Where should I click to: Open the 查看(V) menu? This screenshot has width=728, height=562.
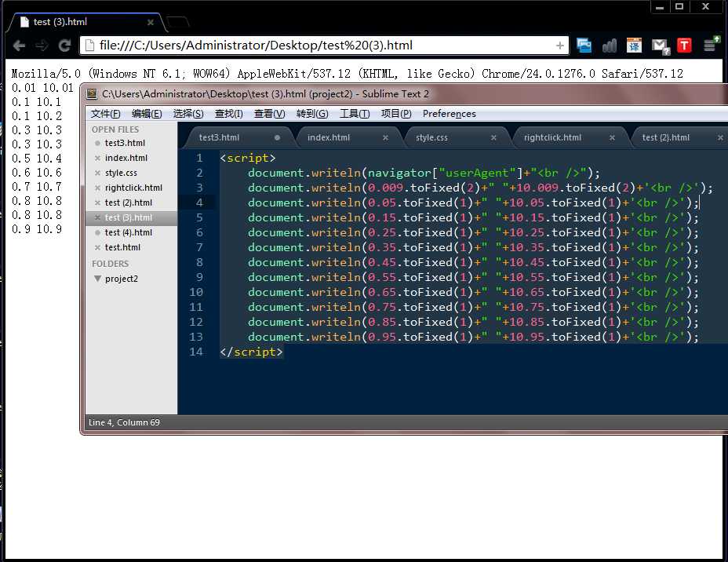pyautogui.click(x=269, y=114)
